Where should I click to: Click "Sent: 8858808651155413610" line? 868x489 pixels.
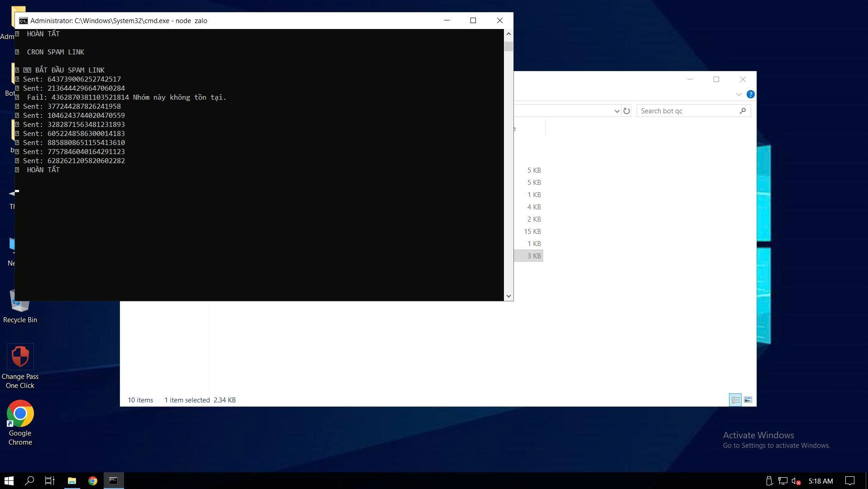(70, 143)
